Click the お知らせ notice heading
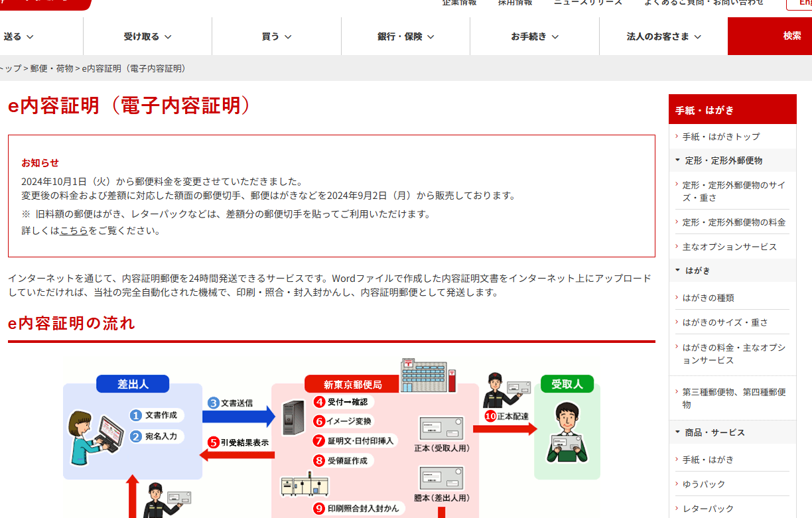 [x=40, y=162]
